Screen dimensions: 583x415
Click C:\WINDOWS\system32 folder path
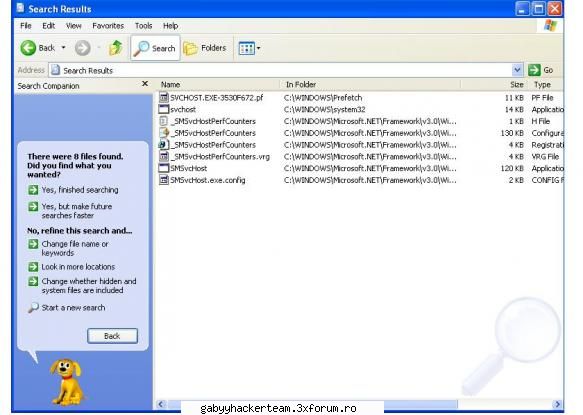coord(325,110)
